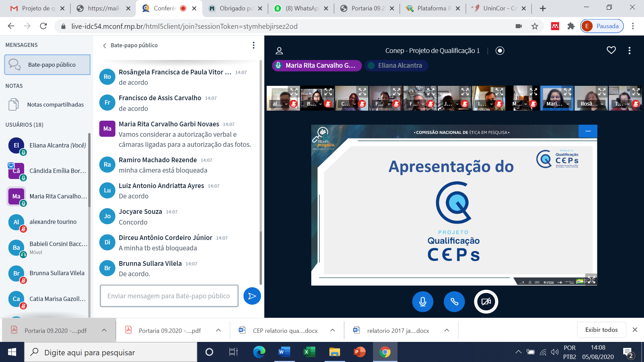Expand fullscreen on the T... webcam

pos(636,92)
